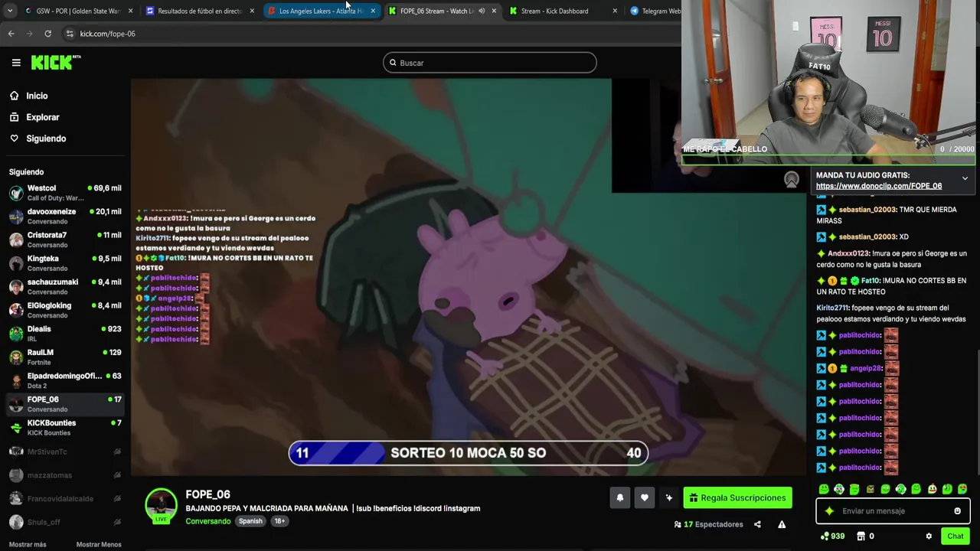Collapse list with Mostrar Menos
The width and height of the screenshot is (980, 551).
99,544
